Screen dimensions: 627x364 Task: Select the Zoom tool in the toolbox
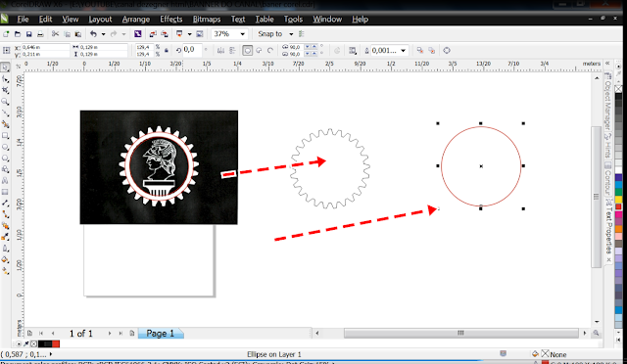tap(5, 103)
